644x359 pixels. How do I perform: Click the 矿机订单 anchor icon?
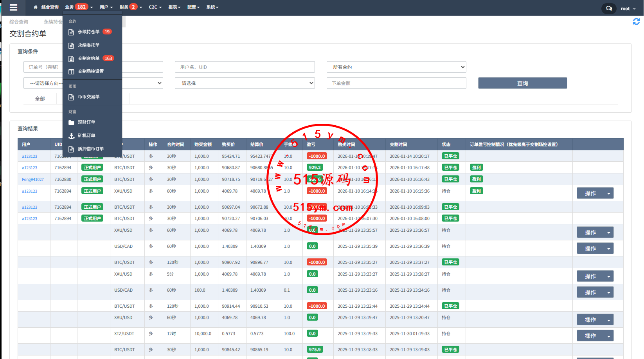[71, 136]
